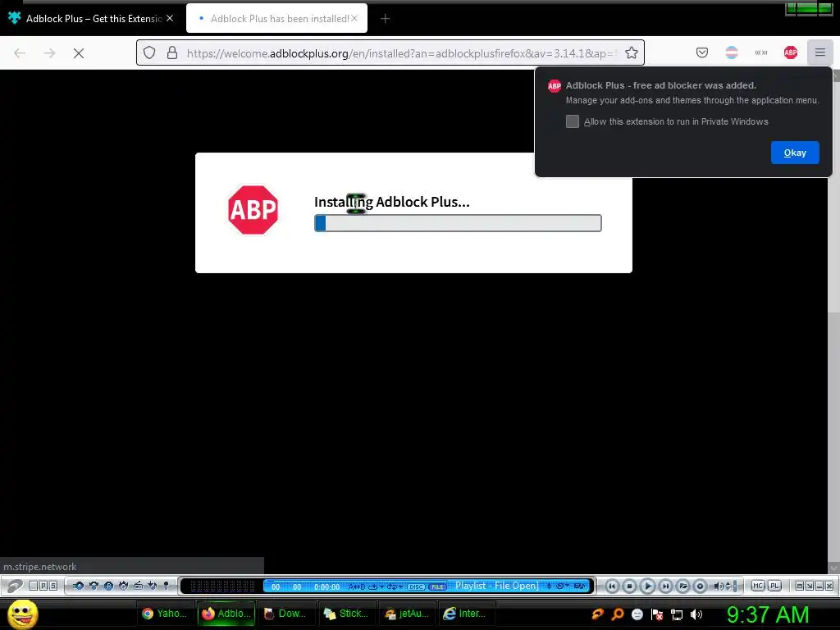
Task: View site security padlock info
Action: coord(172,52)
